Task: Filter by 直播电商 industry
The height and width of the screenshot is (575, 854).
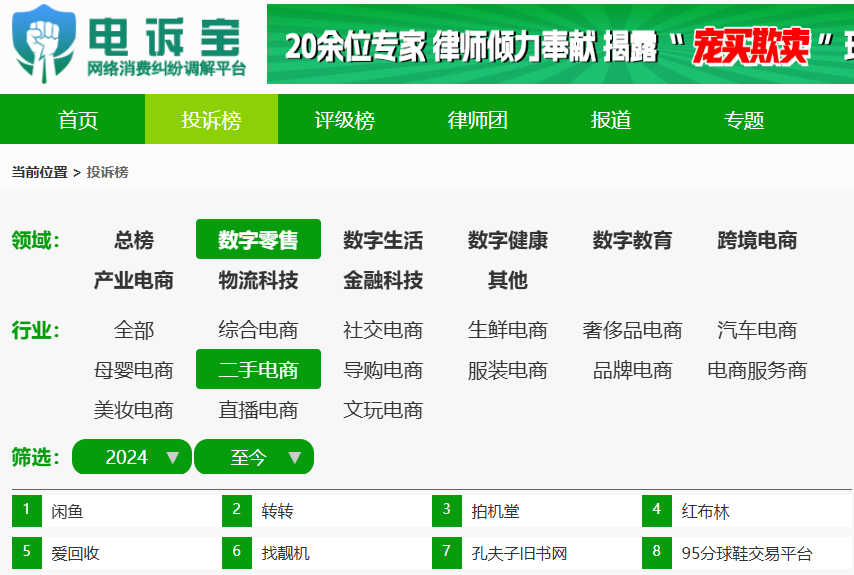Action: coord(258,410)
